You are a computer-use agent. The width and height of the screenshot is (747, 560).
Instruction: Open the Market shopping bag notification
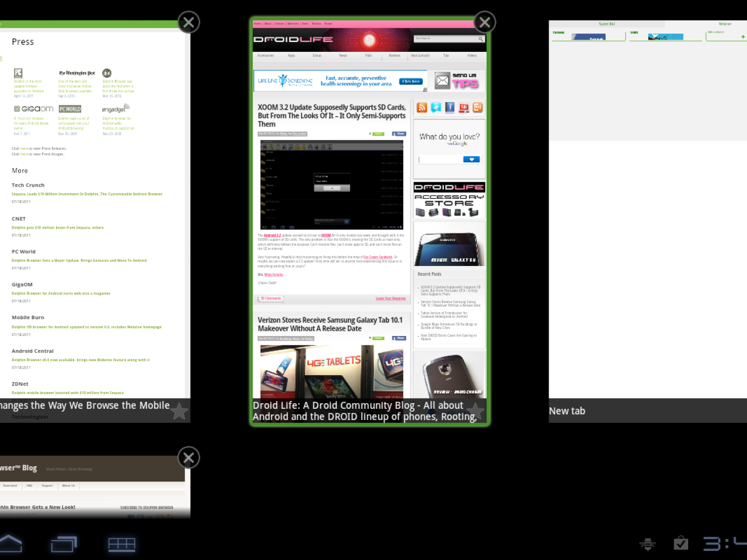681,543
